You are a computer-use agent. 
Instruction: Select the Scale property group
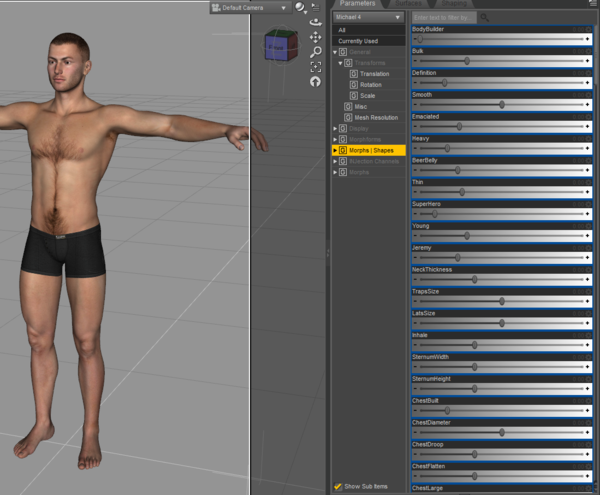pos(367,96)
